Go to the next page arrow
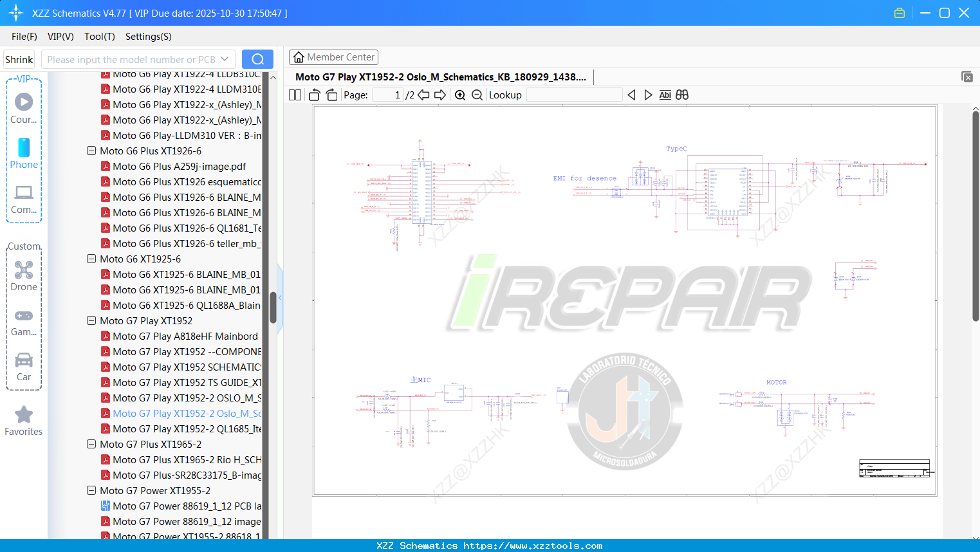Screen dimensions: 980x552 440,95
